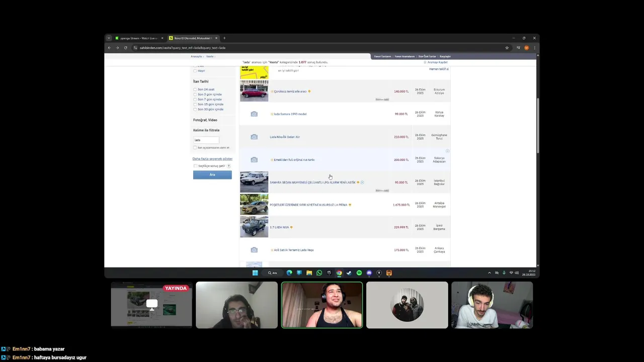
Task: Open listing Acil Satılık Tertemiz Lada Vega
Action: (293, 250)
